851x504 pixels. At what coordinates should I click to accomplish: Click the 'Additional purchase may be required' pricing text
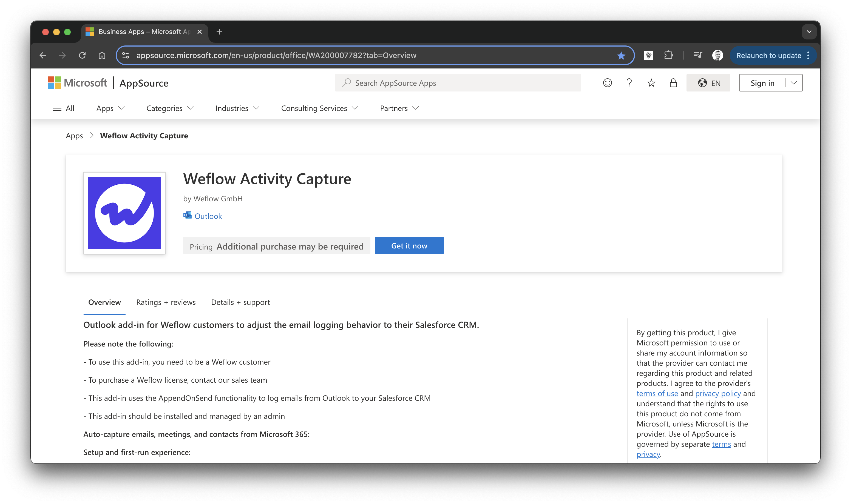tap(290, 247)
